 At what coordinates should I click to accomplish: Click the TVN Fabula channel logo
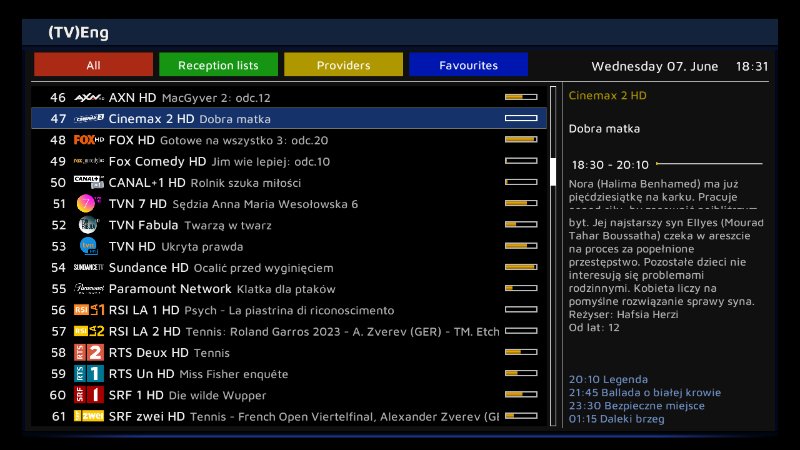[89, 225]
